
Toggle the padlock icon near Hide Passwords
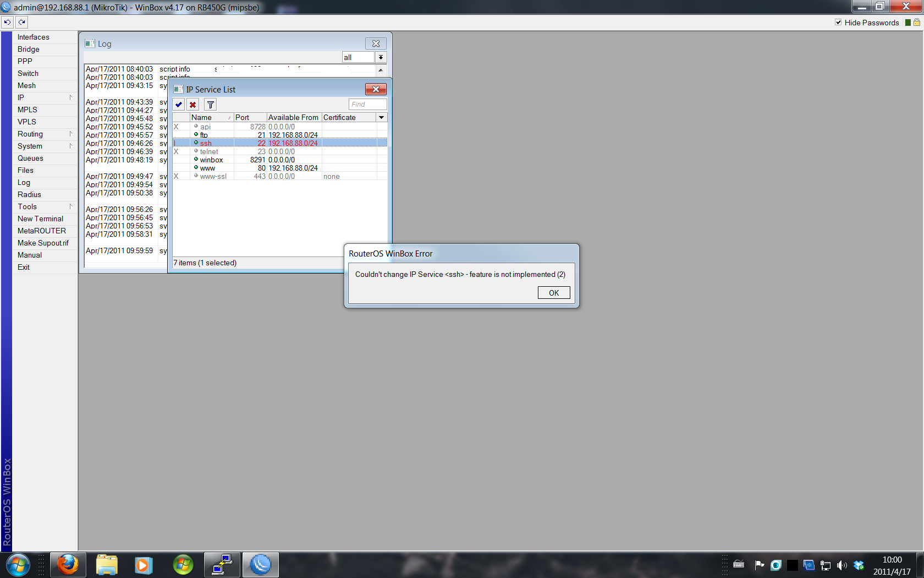click(916, 23)
